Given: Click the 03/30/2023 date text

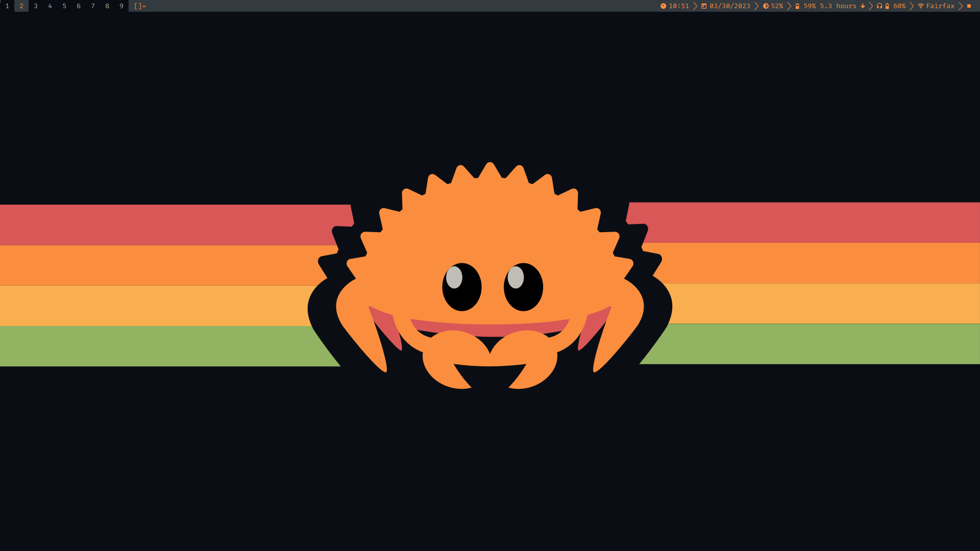Looking at the screenshot, I should click(730, 6).
